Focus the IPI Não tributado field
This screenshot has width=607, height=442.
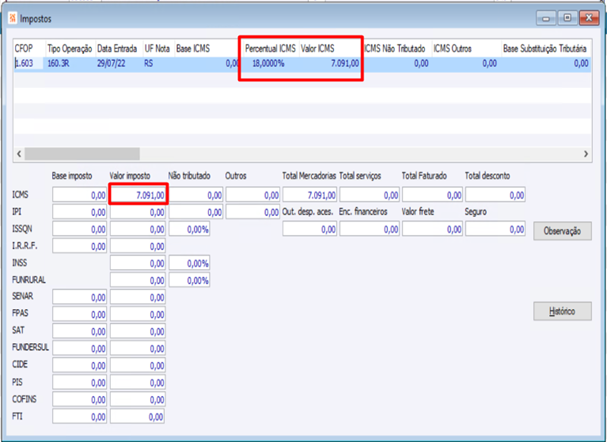[196, 212]
